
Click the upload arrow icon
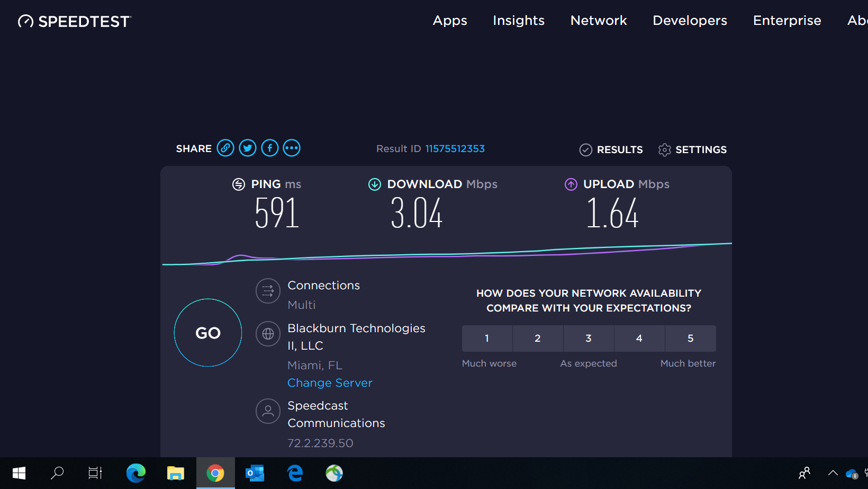pos(571,184)
